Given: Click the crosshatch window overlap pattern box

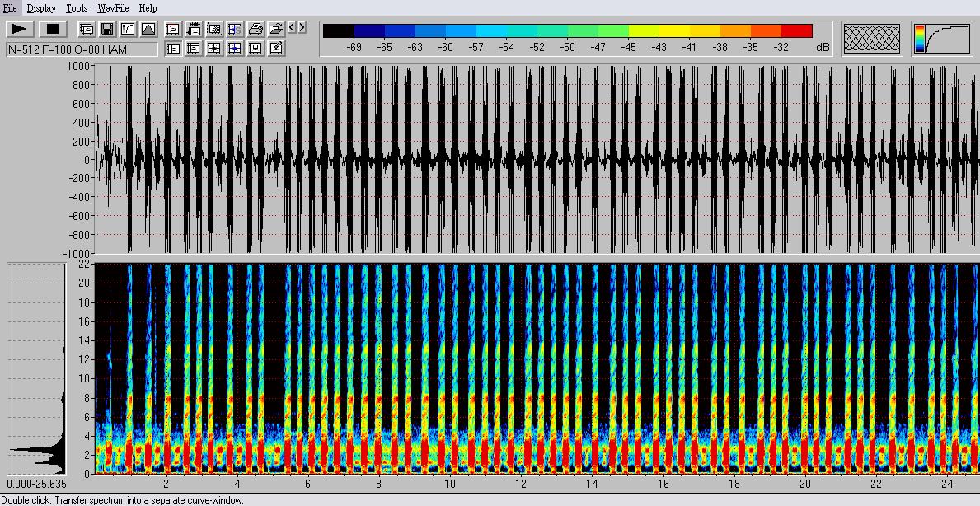Looking at the screenshot, I should 873,39.
